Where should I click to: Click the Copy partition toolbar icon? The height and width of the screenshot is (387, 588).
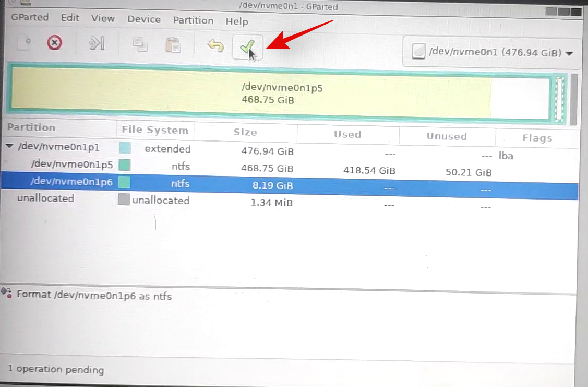[x=140, y=44]
